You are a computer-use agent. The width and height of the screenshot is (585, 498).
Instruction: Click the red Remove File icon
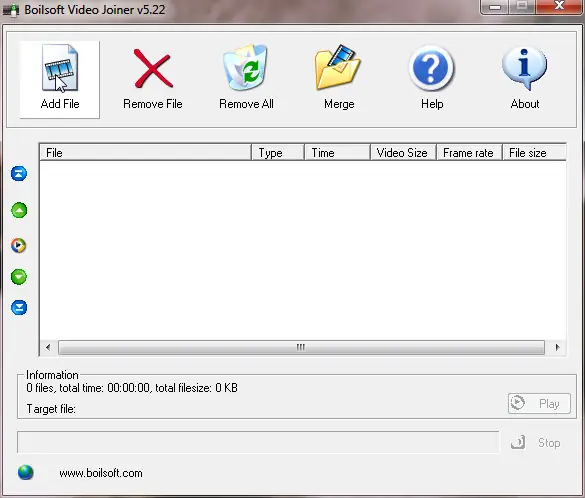click(153, 69)
